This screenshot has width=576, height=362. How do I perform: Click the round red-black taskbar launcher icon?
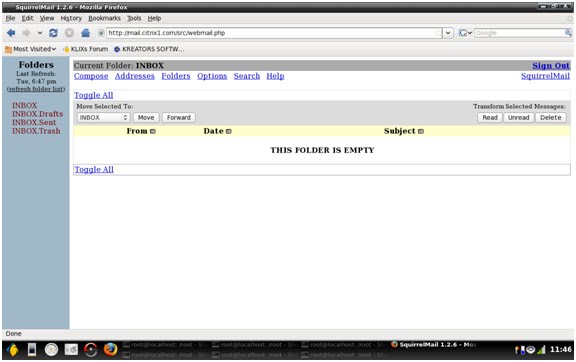[90, 350]
